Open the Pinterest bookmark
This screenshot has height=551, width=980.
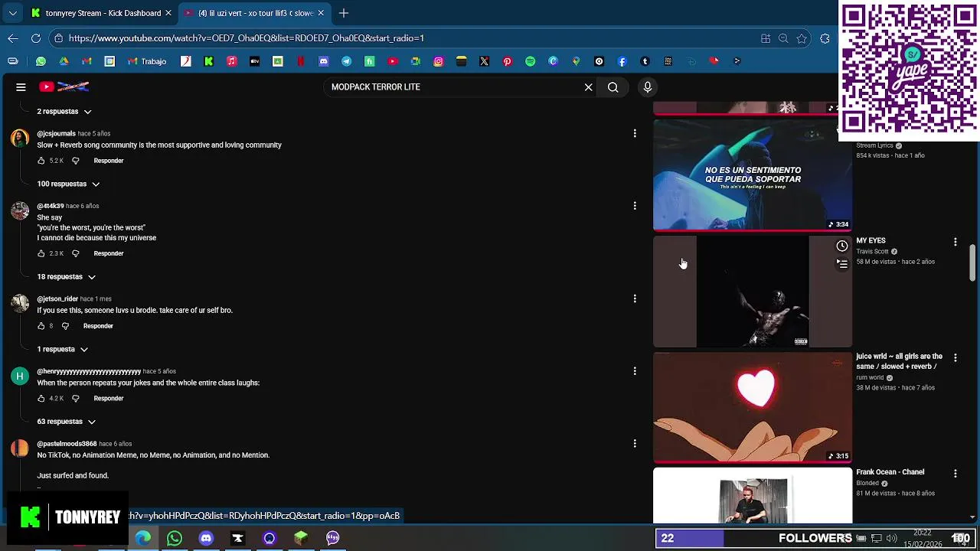pyautogui.click(x=508, y=61)
